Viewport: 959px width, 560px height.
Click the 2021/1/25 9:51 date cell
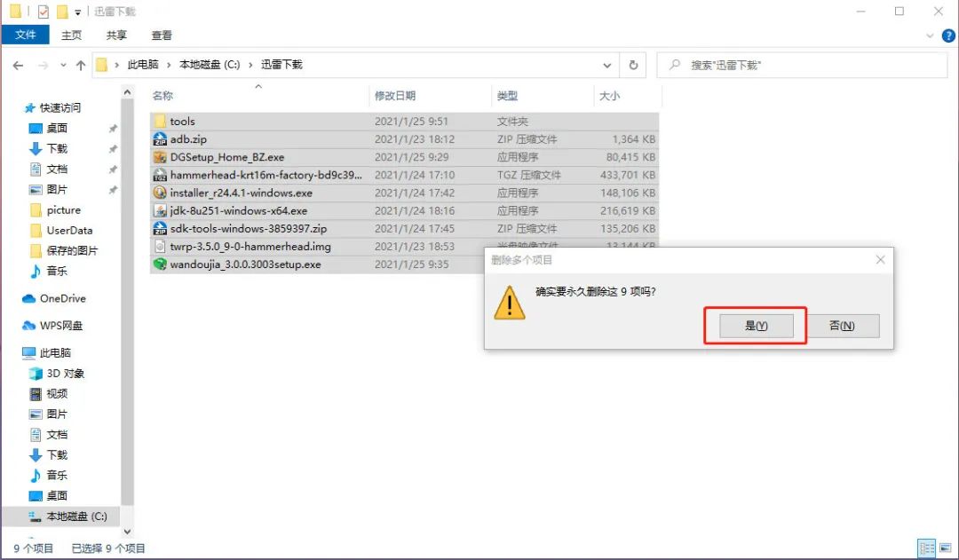[x=411, y=121]
